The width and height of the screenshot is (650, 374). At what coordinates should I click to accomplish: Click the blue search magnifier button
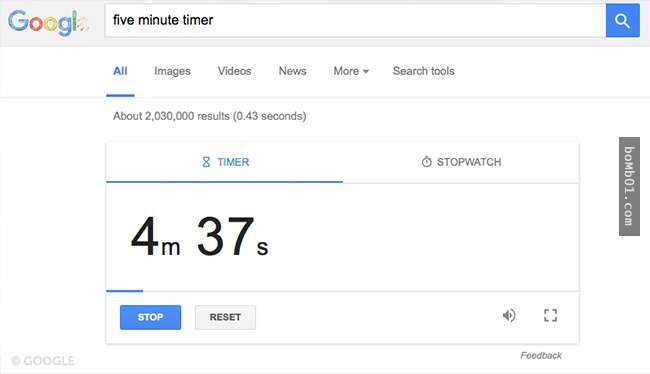point(622,20)
